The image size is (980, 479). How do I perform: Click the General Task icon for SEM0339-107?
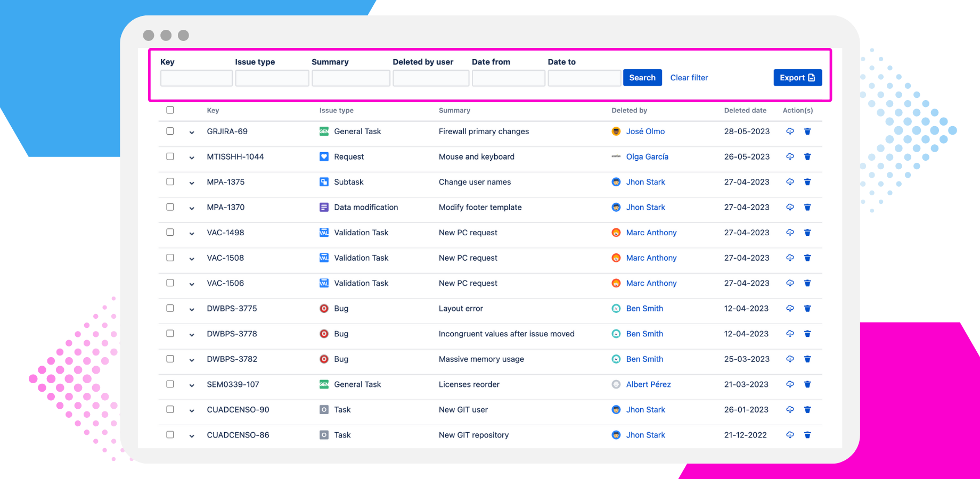pos(324,384)
